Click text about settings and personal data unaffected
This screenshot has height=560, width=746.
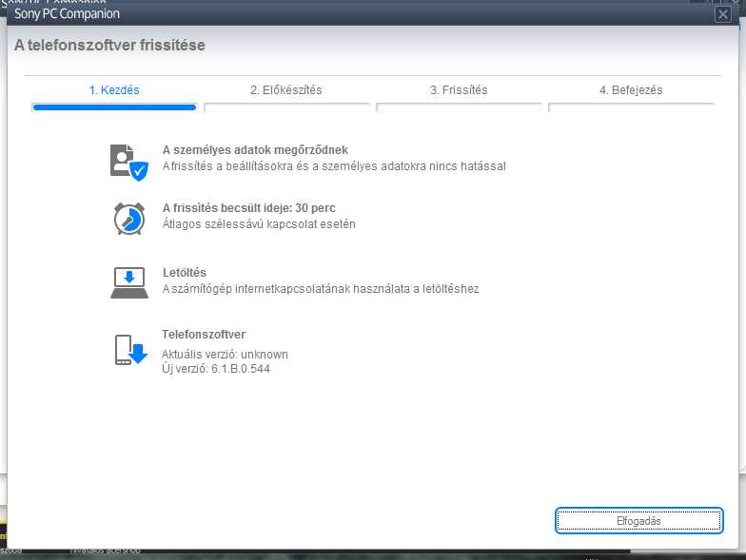(334, 165)
